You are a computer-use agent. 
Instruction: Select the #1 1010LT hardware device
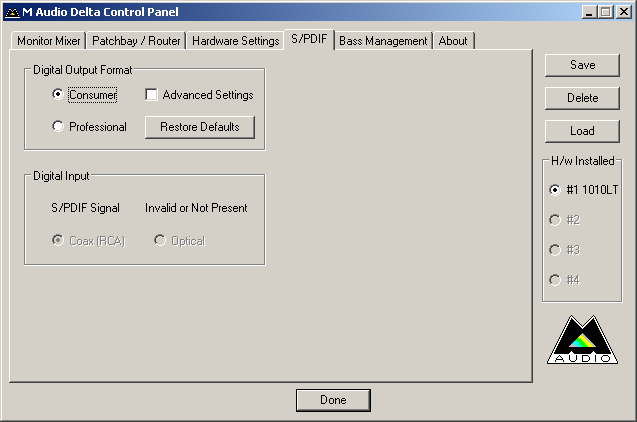(555, 189)
